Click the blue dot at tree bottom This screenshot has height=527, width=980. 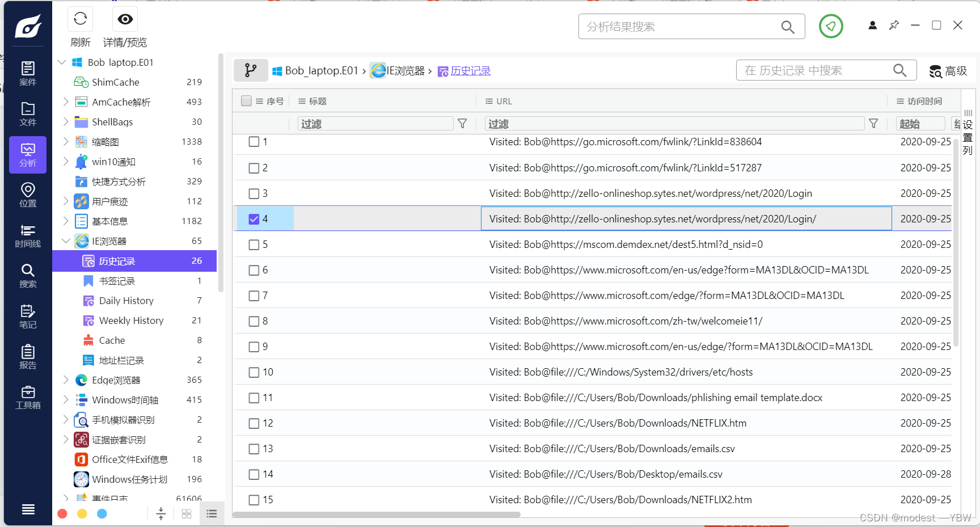point(102,513)
